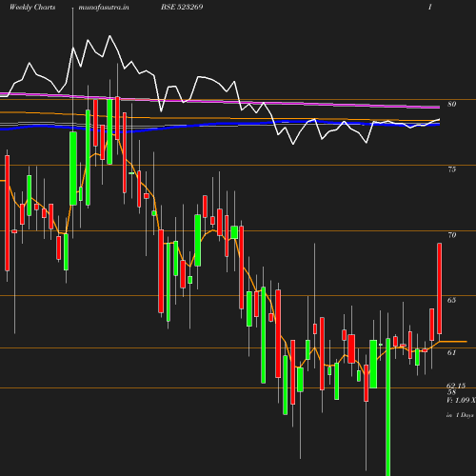This screenshot has width=476, height=476.
Task: Click the 'in 1 Days' label
Action: [460, 415]
